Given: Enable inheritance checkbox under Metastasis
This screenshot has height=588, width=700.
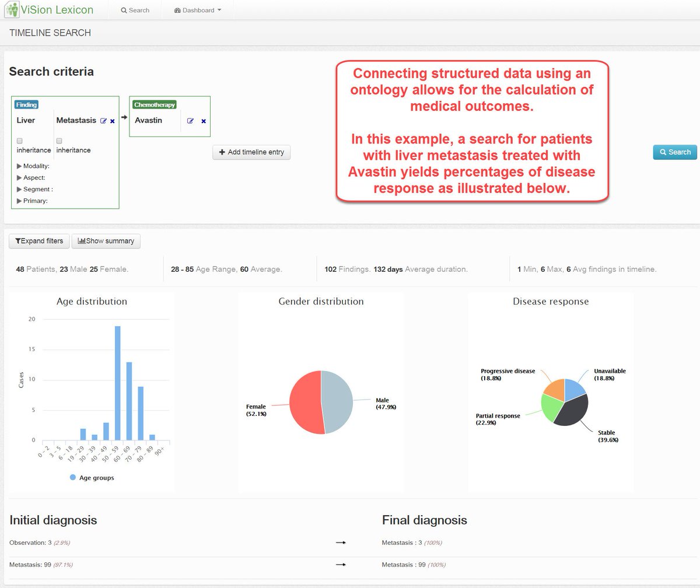Looking at the screenshot, I should coord(60,141).
